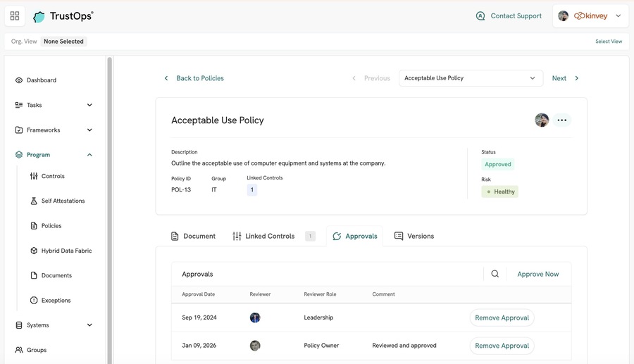Open Policies in the sidebar

coord(51,226)
